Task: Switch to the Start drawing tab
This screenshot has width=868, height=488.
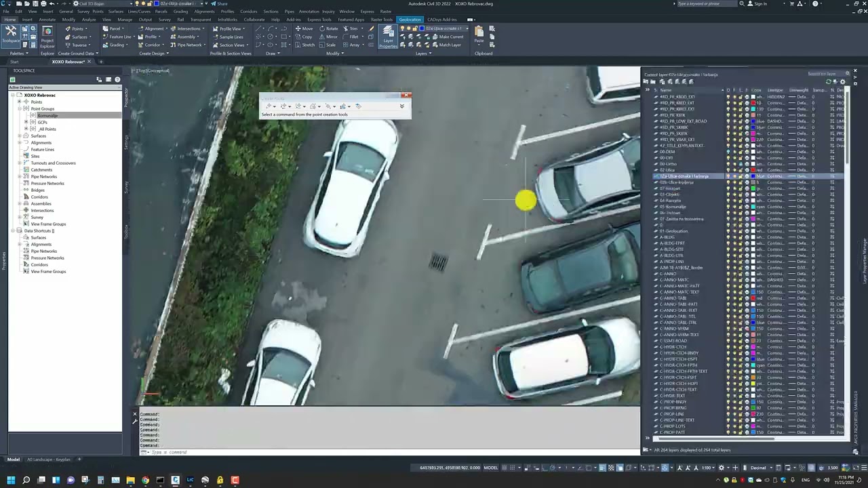Action: [14, 62]
